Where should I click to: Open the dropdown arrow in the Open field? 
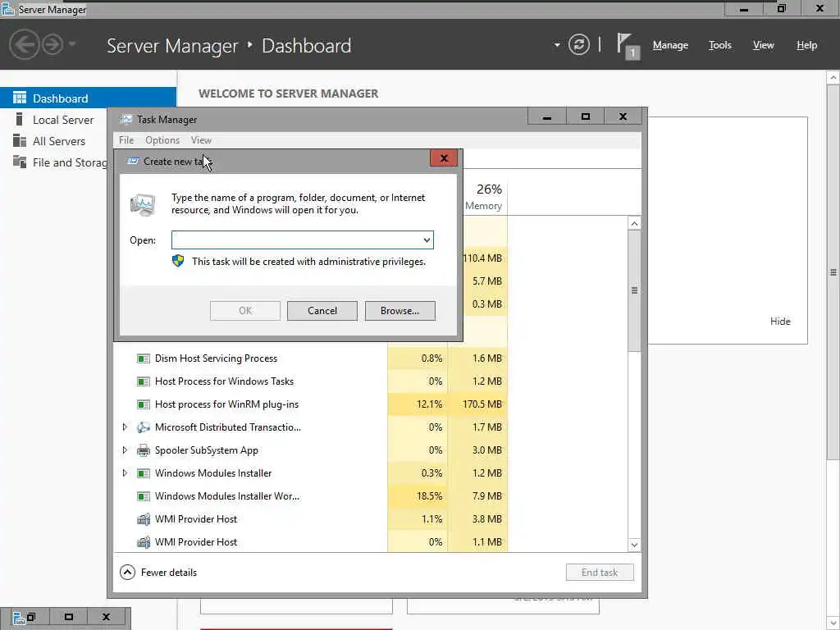[x=427, y=240]
